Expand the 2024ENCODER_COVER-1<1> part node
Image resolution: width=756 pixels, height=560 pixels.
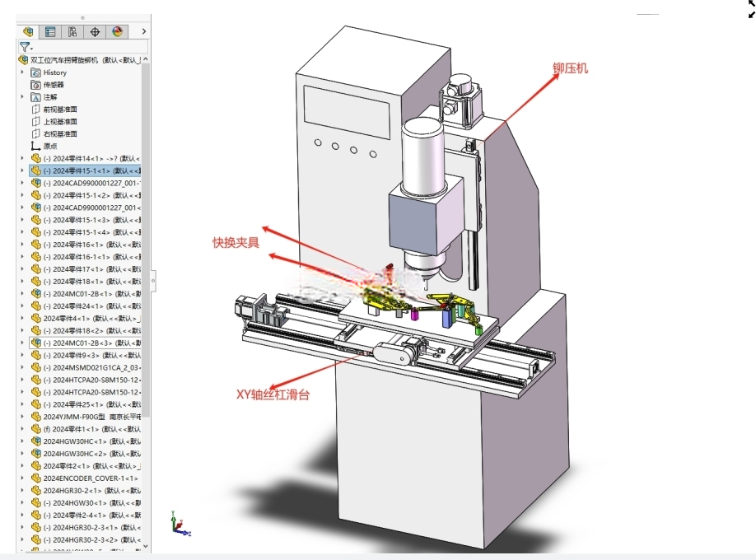(x=22, y=478)
